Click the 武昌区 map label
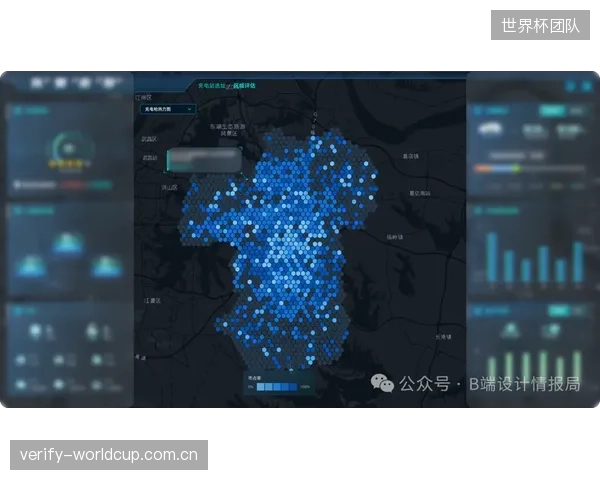 [149, 139]
